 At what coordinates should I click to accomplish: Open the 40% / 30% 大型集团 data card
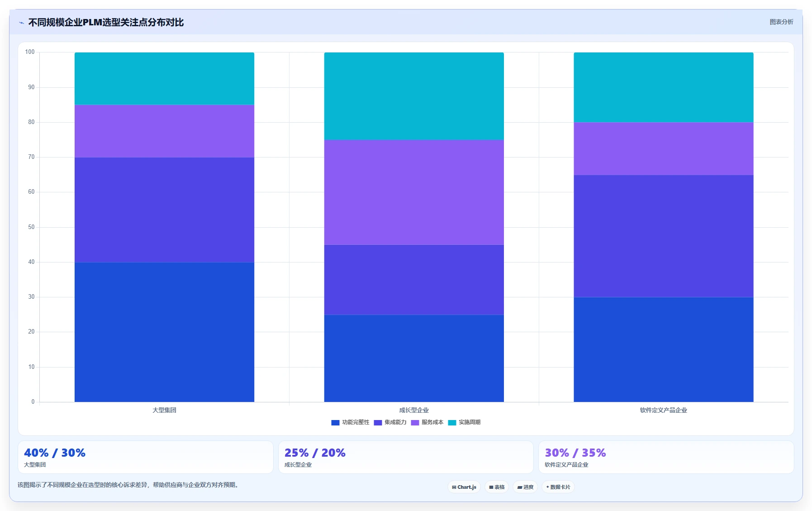click(x=146, y=457)
